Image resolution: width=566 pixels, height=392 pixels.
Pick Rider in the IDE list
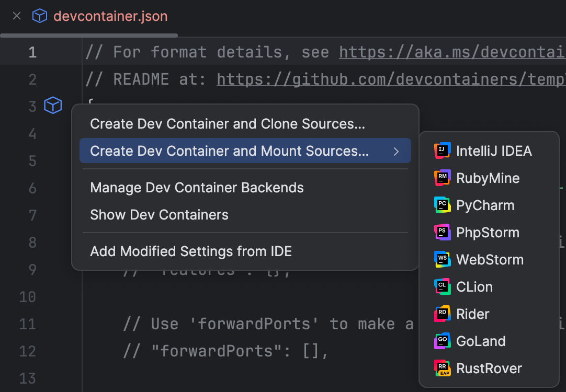[473, 314]
